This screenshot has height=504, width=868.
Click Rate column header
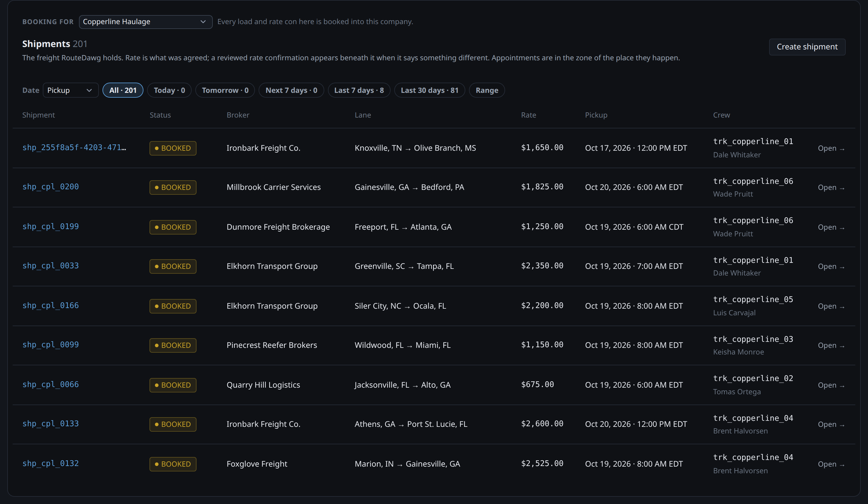[528, 115]
